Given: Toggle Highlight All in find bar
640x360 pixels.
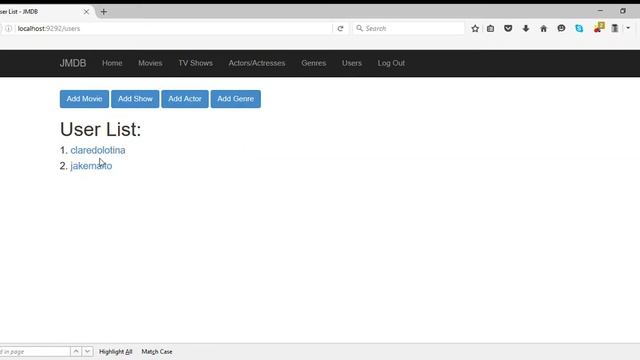Looking at the screenshot, I should pos(116,351).
